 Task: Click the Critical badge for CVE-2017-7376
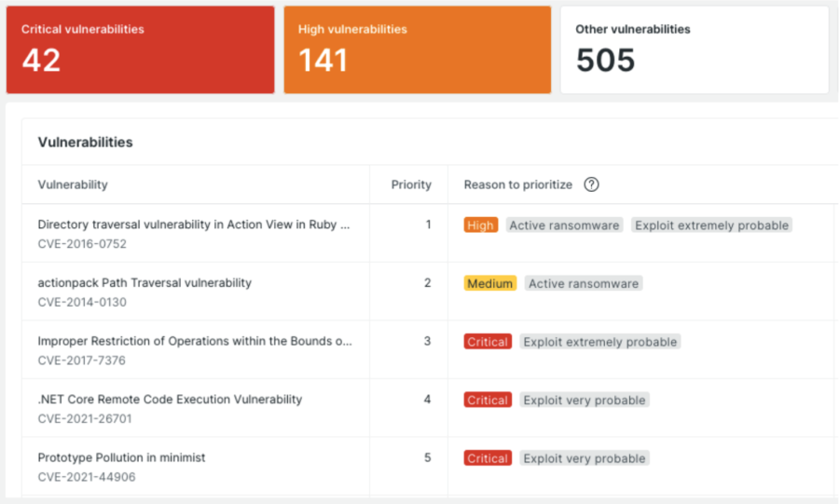click(x=488, y=342)
